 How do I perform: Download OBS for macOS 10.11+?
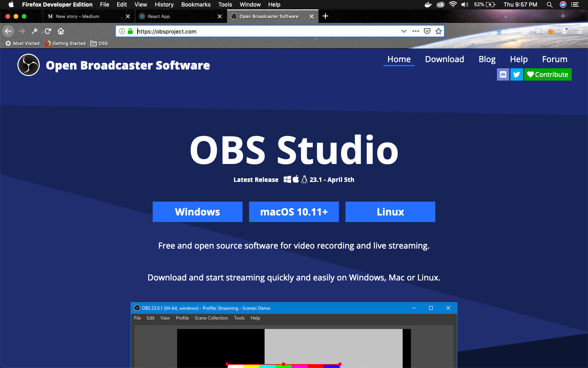(294, 212)
